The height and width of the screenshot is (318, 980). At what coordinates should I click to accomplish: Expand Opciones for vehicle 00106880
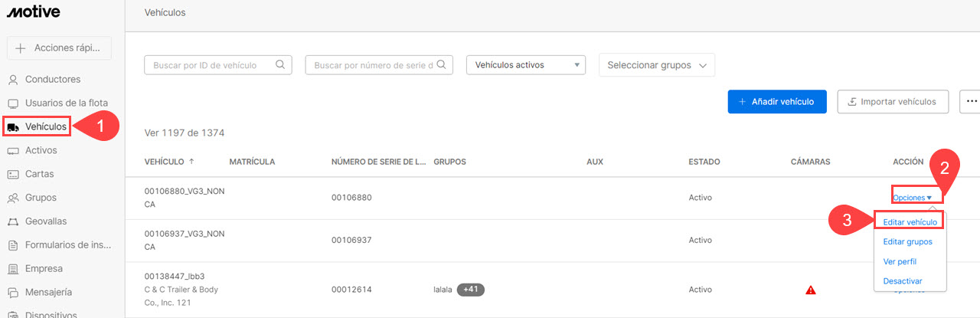pos(912,198)
